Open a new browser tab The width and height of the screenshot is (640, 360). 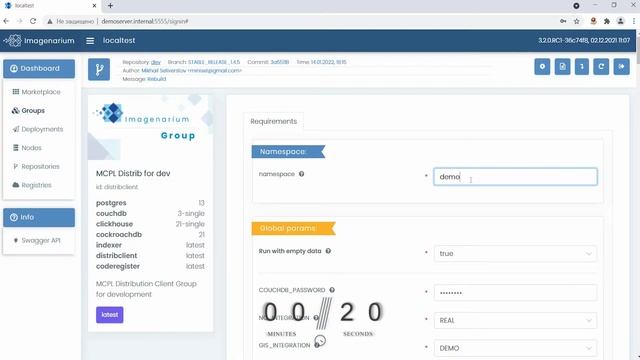point(110,6)
